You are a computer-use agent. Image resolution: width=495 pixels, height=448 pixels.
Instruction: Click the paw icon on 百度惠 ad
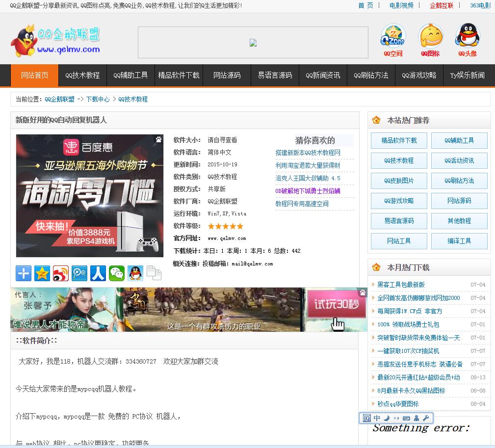click(x=158, y=139)
